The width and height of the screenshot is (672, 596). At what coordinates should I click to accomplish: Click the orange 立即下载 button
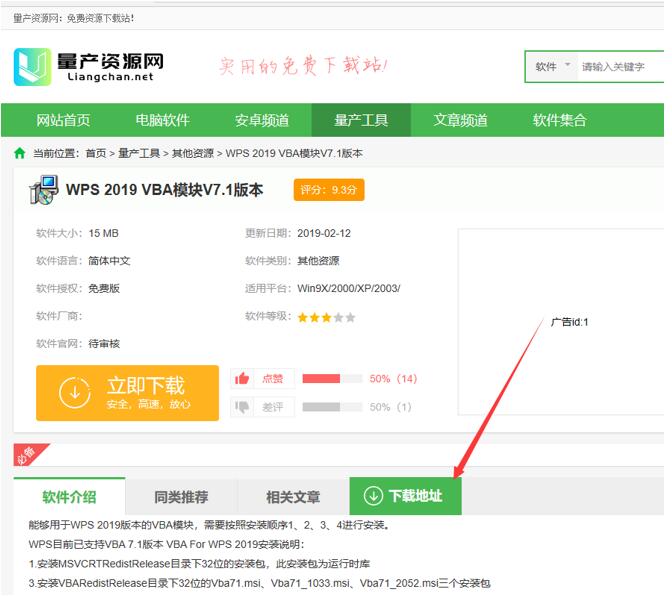point(127,393)
